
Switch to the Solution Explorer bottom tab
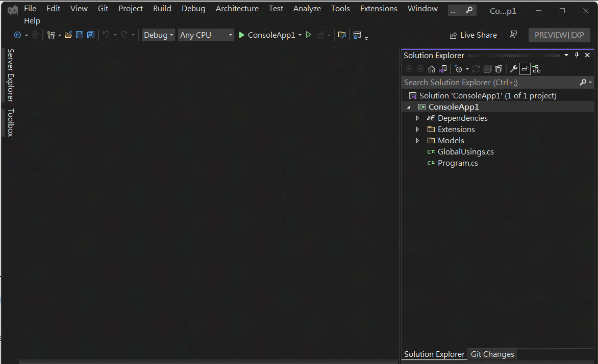pos(434,354)
